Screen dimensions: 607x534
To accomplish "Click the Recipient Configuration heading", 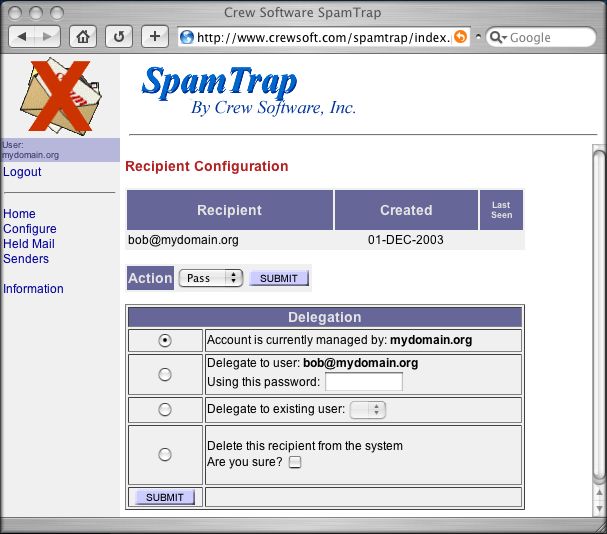I will (x=207, y=166).
